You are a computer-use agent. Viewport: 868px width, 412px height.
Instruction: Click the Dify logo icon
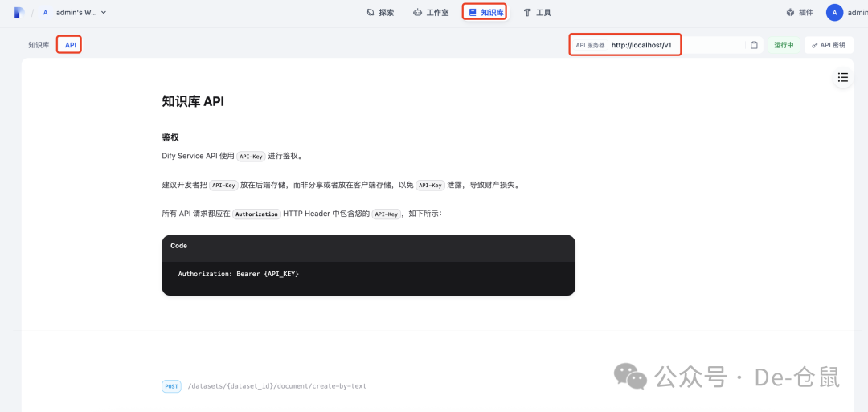[x=19, y=13]
